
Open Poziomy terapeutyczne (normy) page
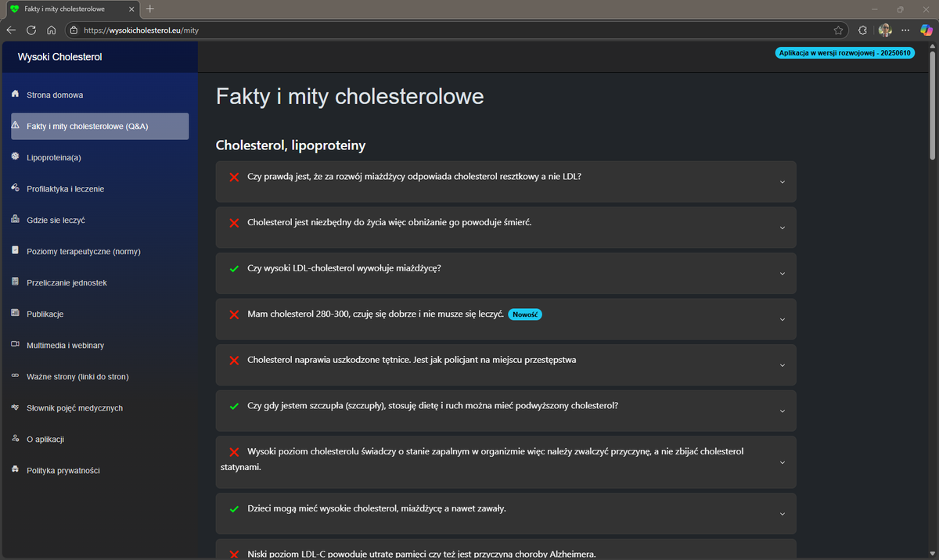(99, 251)
